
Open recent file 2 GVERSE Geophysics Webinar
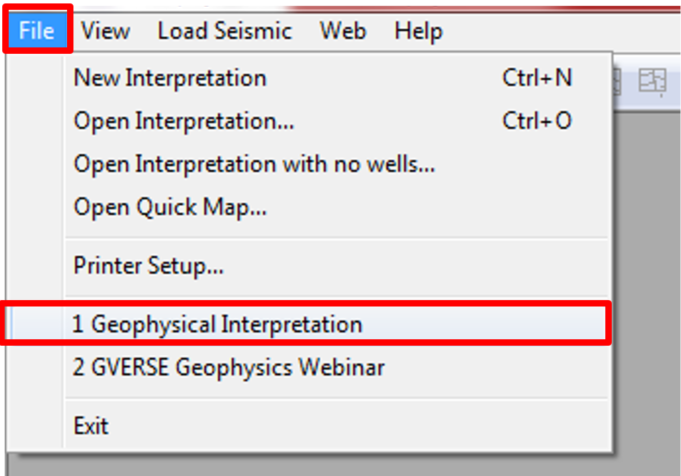(x=229, y=368)
